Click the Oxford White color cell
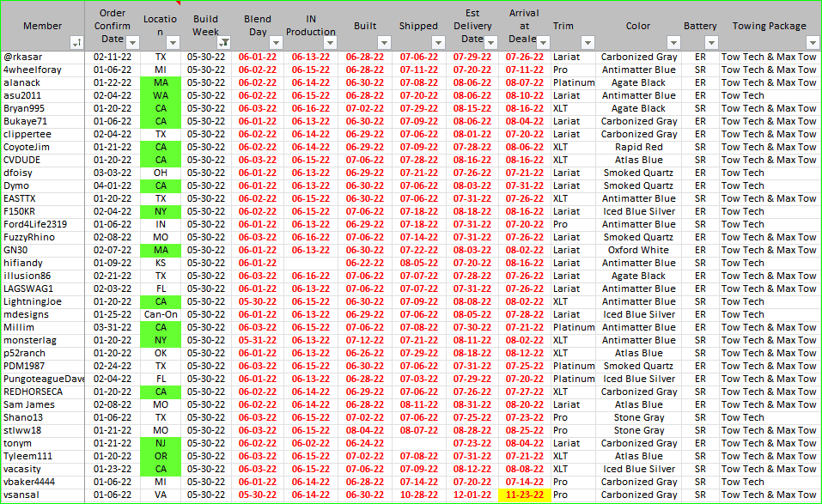The height and width of the screenshot is (504, 822). 638,250
